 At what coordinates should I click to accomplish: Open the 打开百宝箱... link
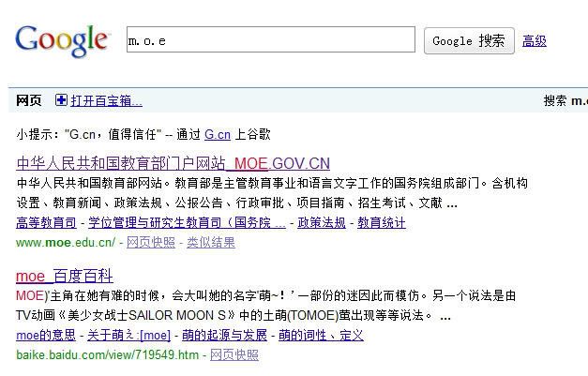pyautogui.click(x=107, y=100)
